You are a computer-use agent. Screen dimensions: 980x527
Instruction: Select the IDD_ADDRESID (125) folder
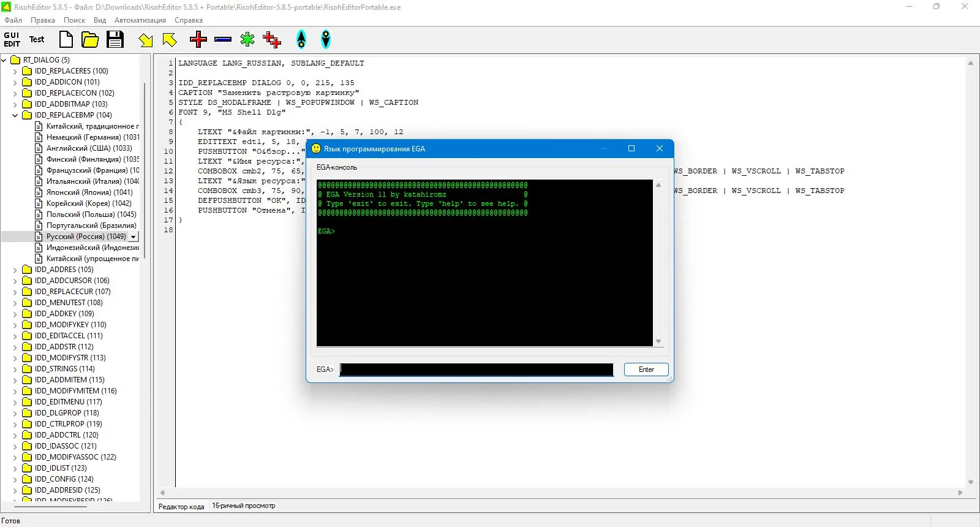click(x=67, y=490)
